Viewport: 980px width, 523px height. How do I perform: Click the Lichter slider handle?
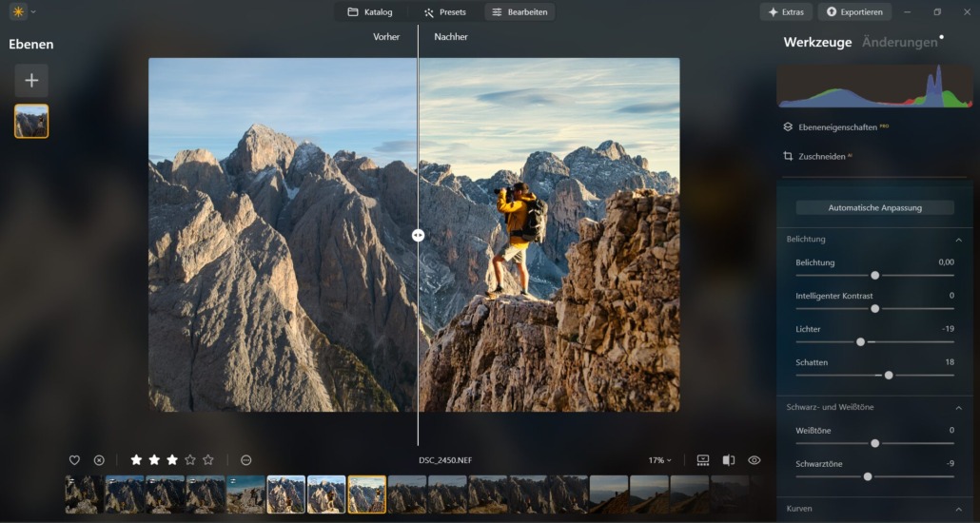[x=861, y=341]
